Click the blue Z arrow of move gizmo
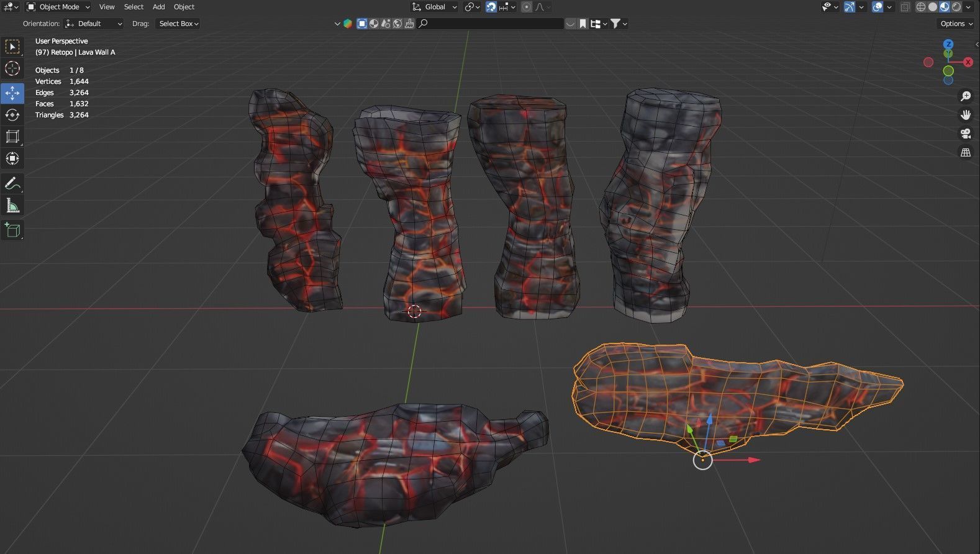This screenshot has width=980, height=554. (710, 420)
